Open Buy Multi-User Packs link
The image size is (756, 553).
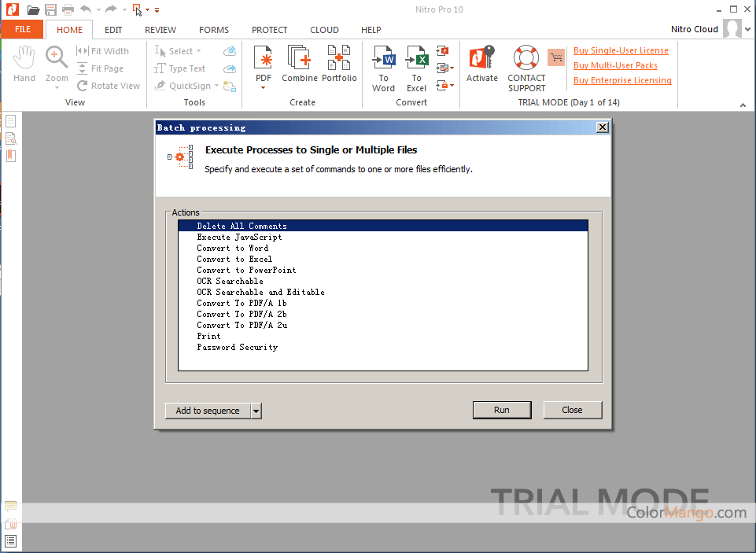[615, 65]
